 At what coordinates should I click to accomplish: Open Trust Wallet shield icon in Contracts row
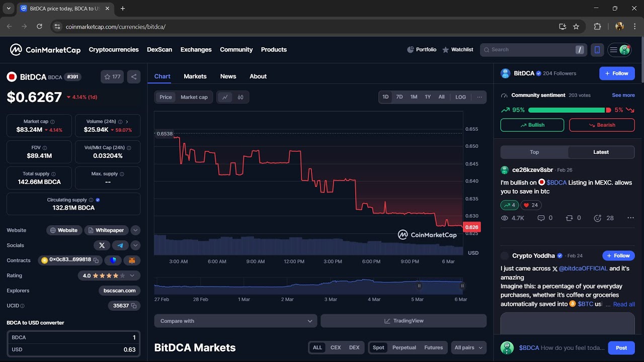(113, 260)
